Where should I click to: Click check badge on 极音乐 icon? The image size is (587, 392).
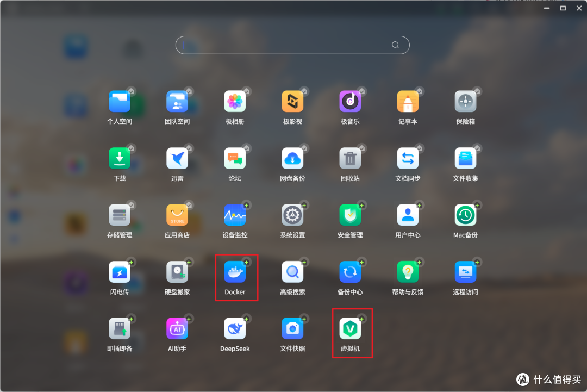point(361,91)
